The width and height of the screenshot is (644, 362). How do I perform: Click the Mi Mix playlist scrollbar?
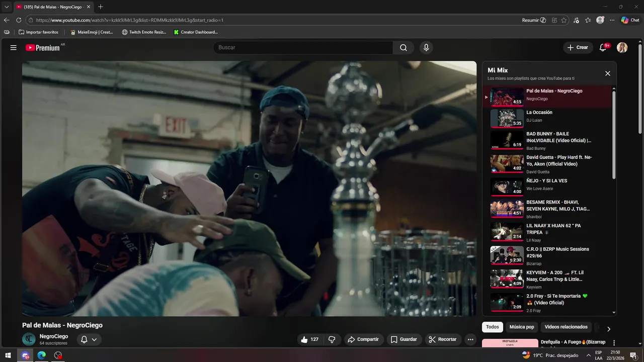click(x=614, y=134)
